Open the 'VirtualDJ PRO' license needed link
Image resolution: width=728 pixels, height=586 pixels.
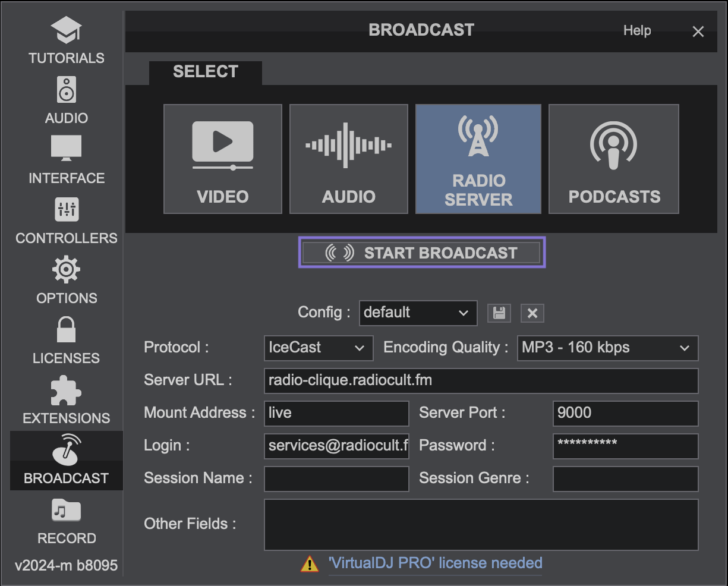click(435, 563)
